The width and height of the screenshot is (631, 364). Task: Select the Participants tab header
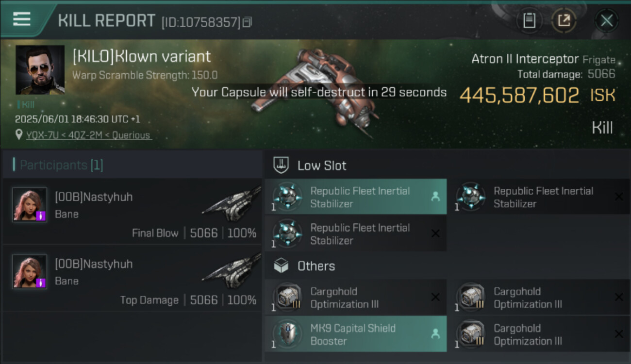click(x=61, y=165)
